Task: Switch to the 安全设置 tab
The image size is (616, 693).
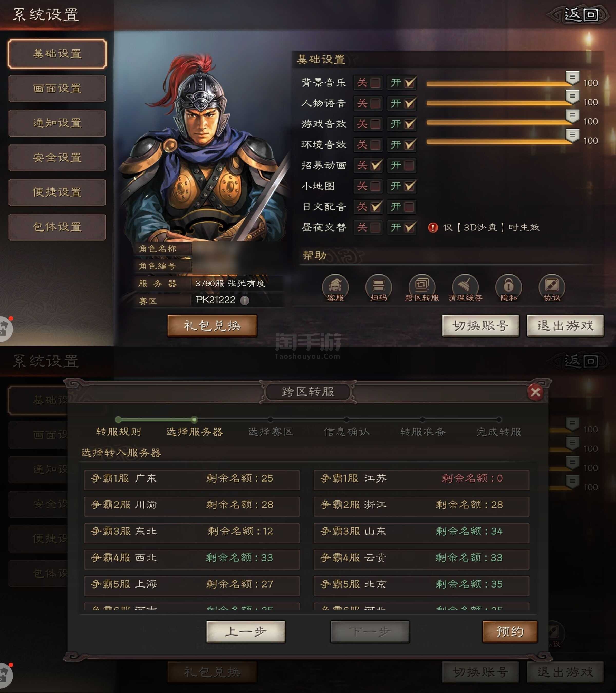Action: tap(57, 158)
